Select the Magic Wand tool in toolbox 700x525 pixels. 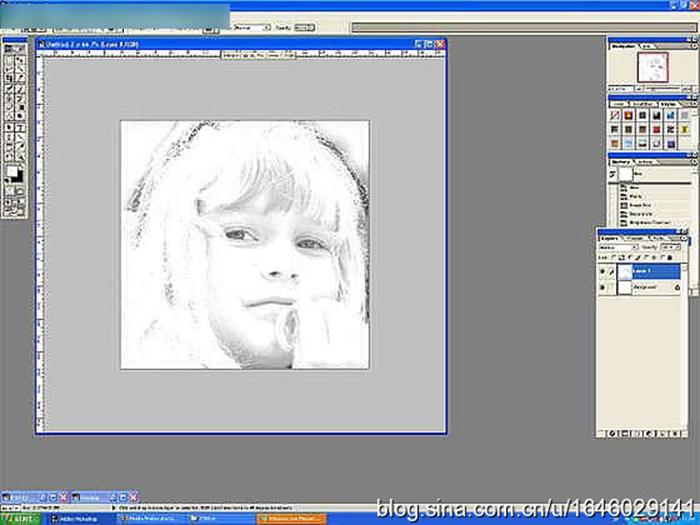click(x=20, y=68)
